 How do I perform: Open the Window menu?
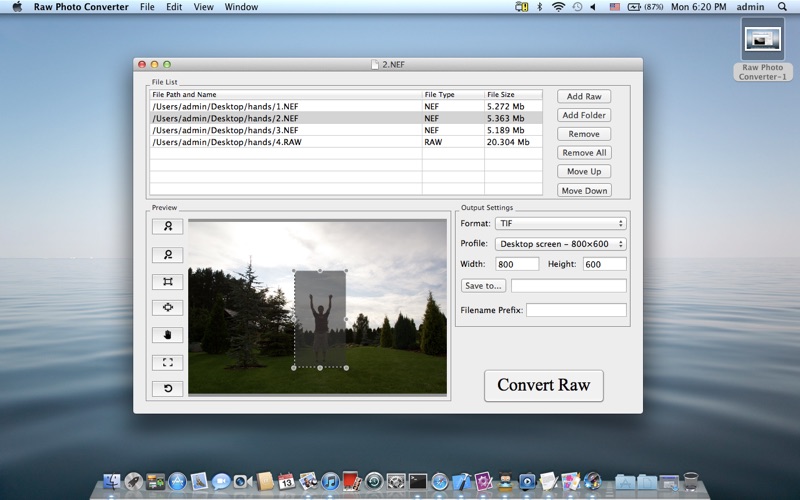[241, 7]
